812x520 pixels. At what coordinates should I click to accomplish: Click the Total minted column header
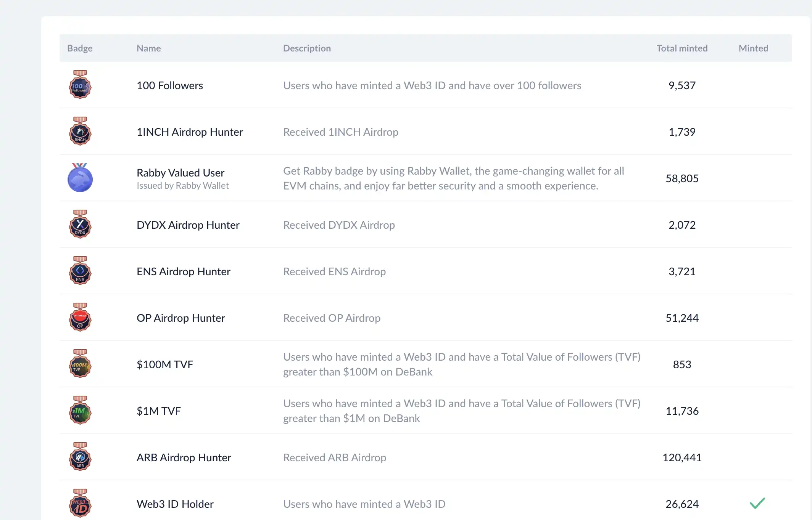(681, 48)
